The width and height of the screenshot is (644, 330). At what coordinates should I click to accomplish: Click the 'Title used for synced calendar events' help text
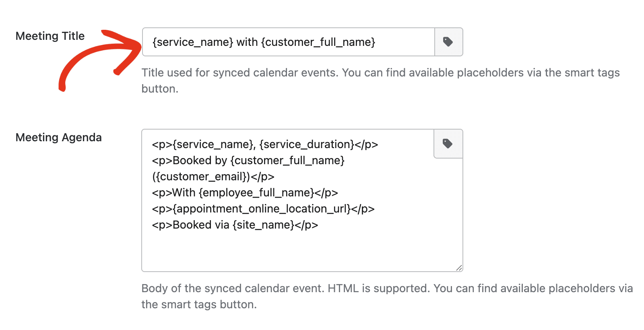pyautogui.click(x=380, y=80)
